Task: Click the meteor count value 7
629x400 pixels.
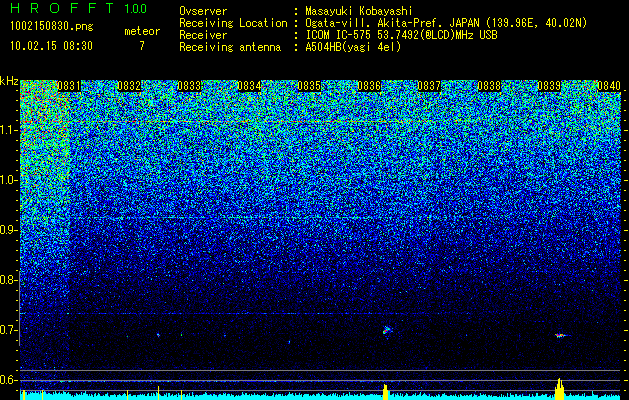Action: click(x=142, y=46)
